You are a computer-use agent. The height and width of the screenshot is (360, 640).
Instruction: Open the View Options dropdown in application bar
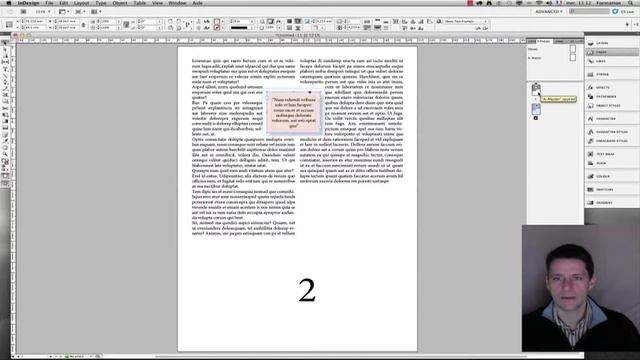[64, 12]
